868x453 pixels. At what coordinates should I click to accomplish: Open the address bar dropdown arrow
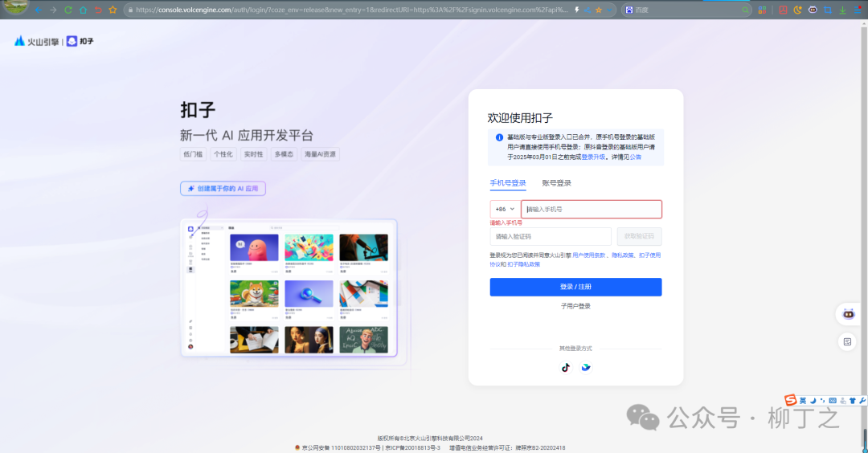click(x=609, y=10)
